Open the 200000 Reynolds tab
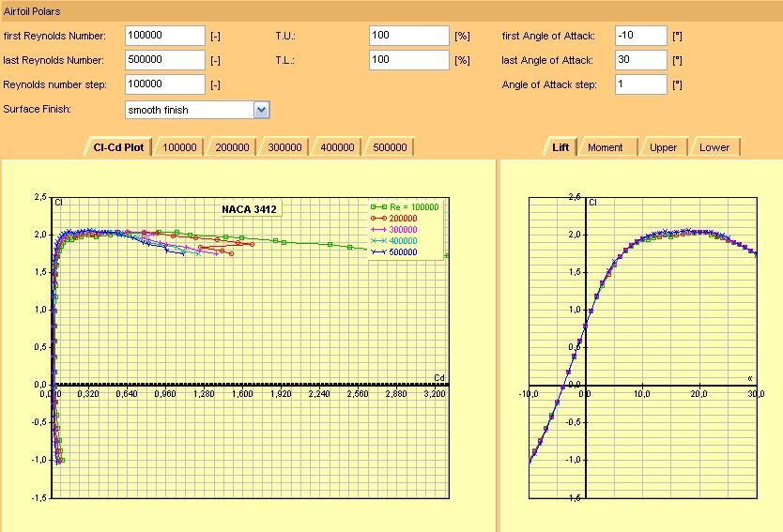Image resolution: width=783 pixels, height=532 pixels. [232, 147]
